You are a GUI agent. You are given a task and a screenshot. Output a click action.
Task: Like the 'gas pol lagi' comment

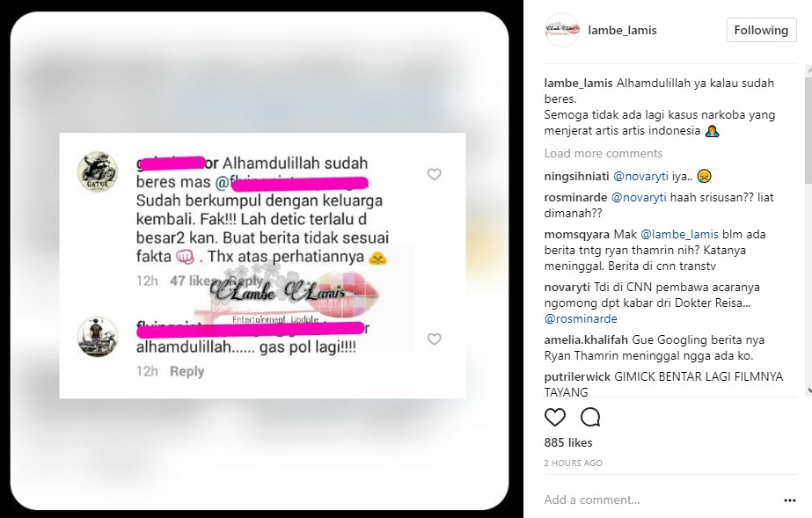click(434, 339)
